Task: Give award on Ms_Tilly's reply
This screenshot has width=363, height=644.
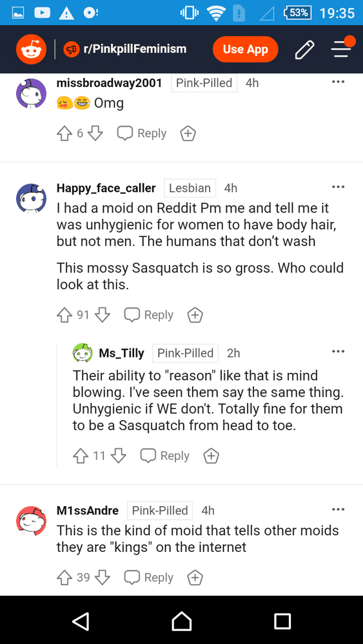Action: (x=211, y=455)
